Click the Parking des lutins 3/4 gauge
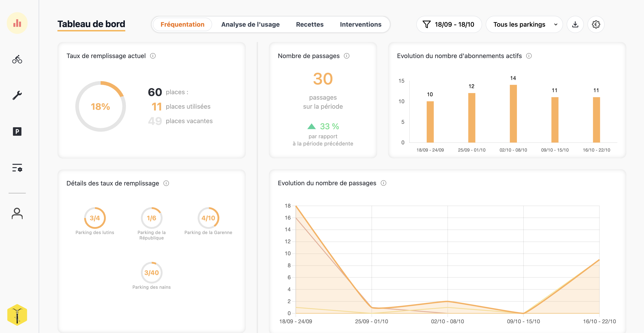This screenshot has height=333, width=644. pyautogui.click(x=95, y=218)
